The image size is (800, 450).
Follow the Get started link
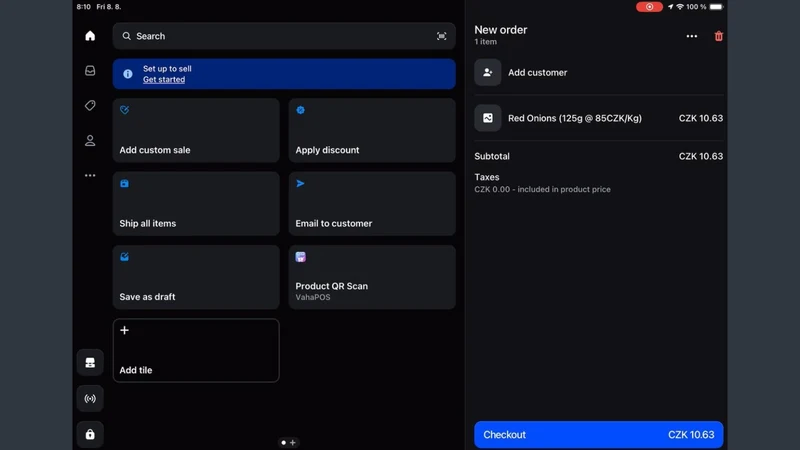pos(164,80)
